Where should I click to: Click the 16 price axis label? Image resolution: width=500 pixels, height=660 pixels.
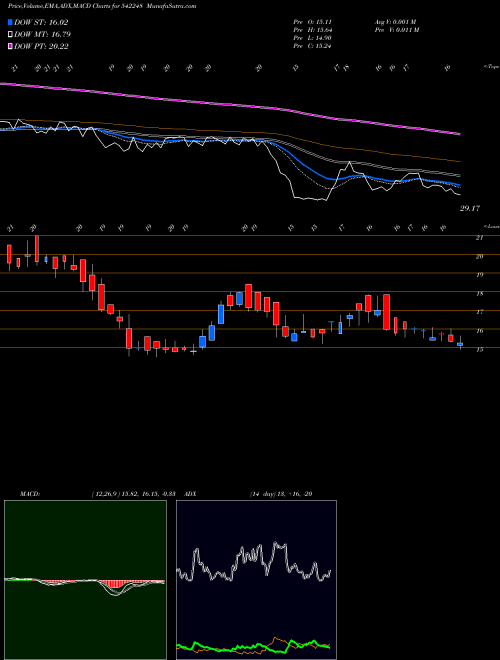click(479, 331)
